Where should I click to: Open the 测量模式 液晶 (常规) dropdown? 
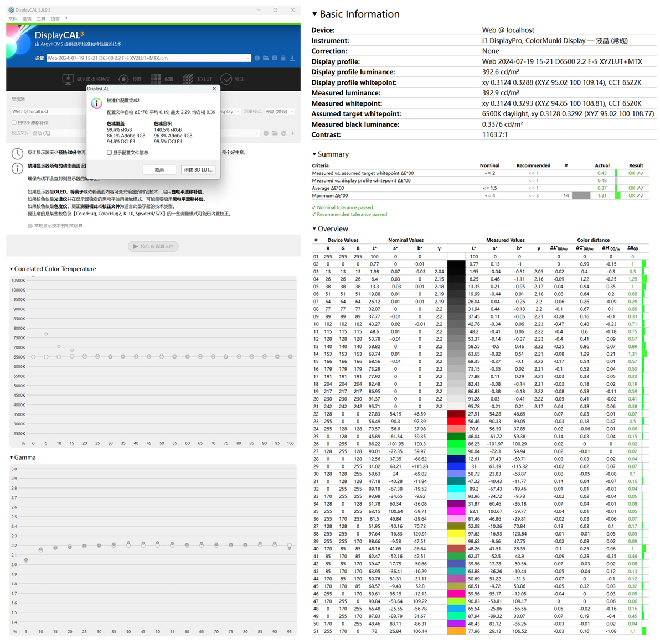(x=280, y=111)
